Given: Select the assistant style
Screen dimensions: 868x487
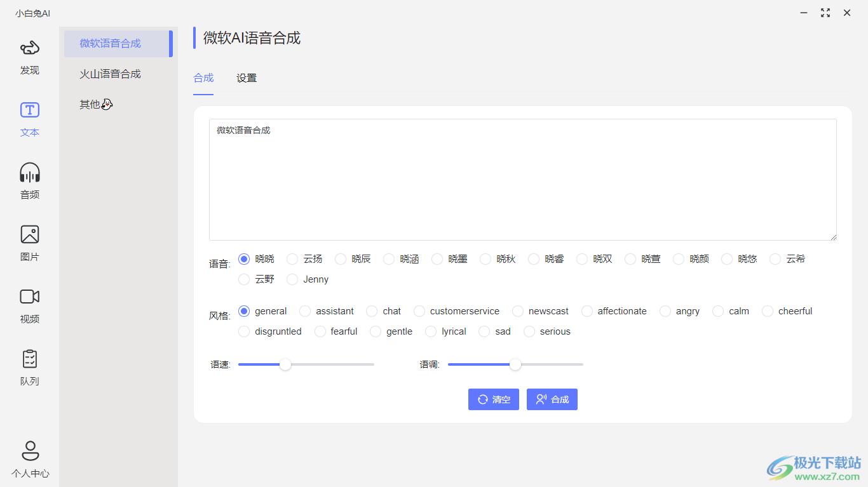Looking at the screenshot, I should 305,311.
